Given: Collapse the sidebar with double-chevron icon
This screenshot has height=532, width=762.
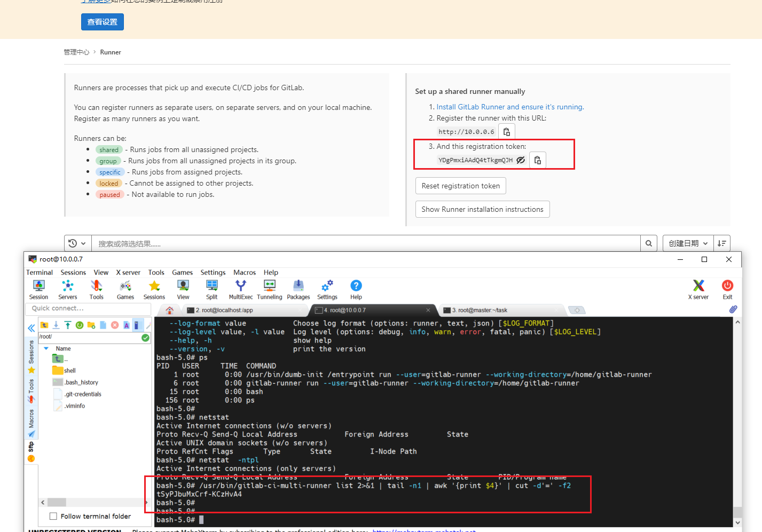Looking at the screenshot, I should click(x=32, y=328).
